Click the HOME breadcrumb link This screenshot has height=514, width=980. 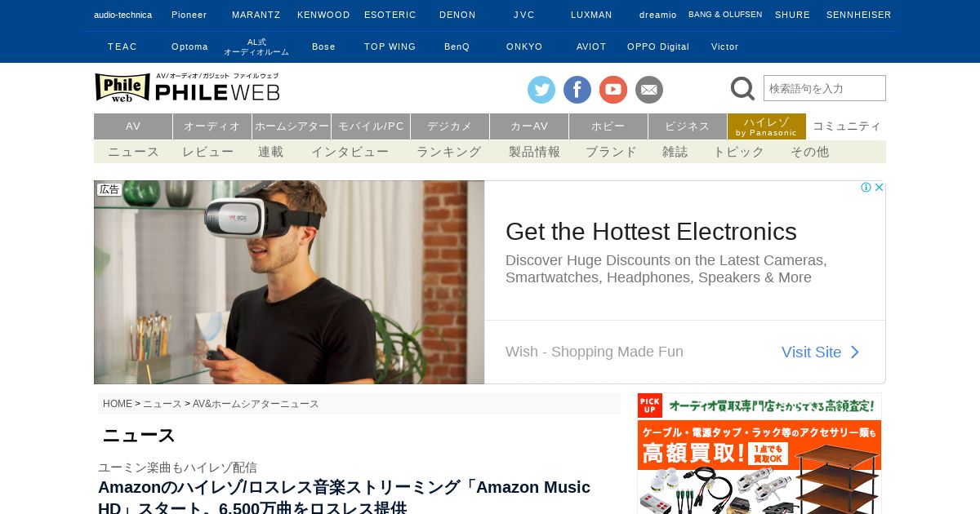118,404
